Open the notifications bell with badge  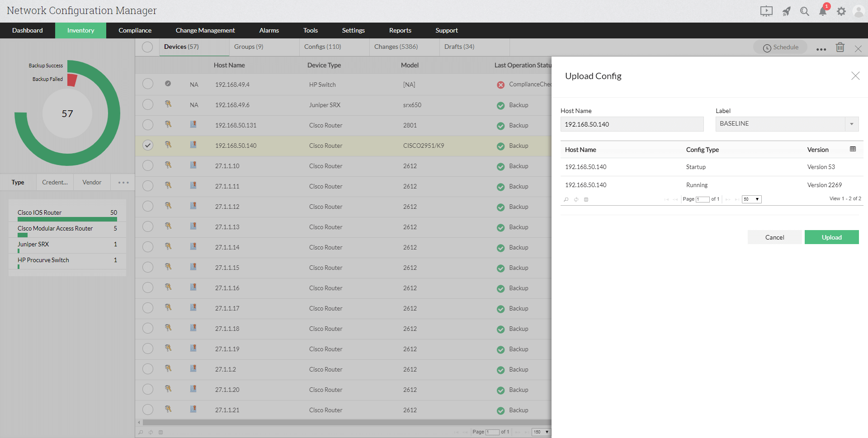(823, 11)
